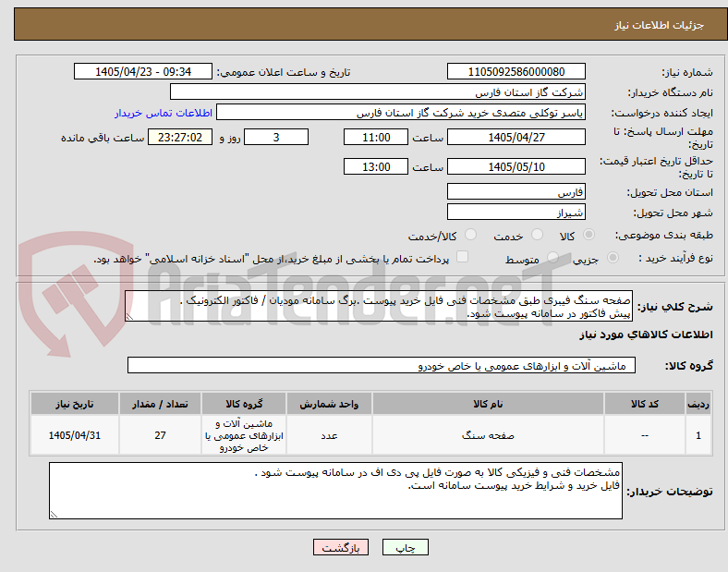Click the واحد شمارش column header
The height and width of the screenshot is (572, 728).
click(329, 404)
